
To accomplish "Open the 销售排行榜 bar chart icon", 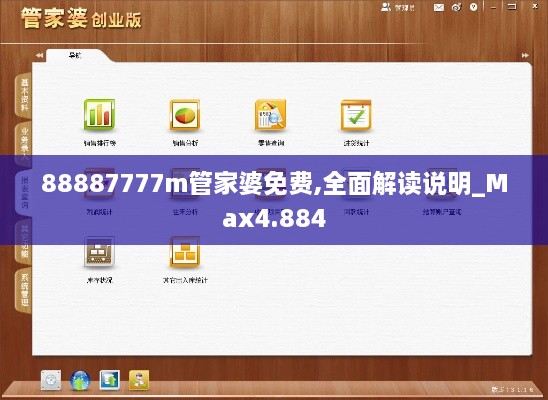I will coord(99,115).
